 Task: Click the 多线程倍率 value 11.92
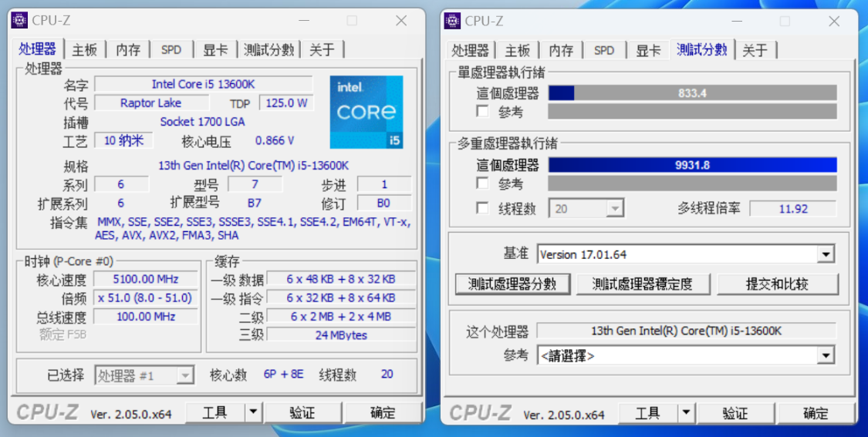792,209
